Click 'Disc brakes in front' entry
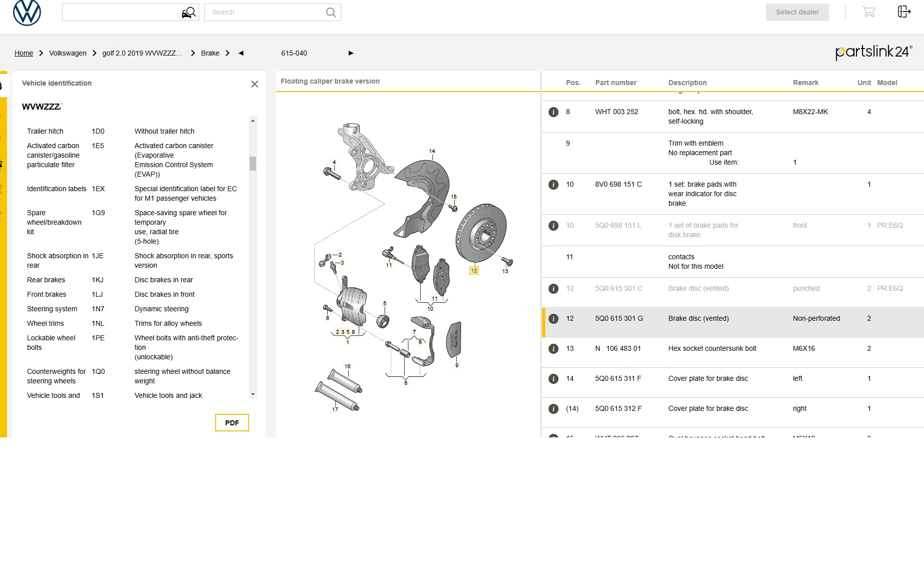The image size is (924, 563). tap(165, 294)
